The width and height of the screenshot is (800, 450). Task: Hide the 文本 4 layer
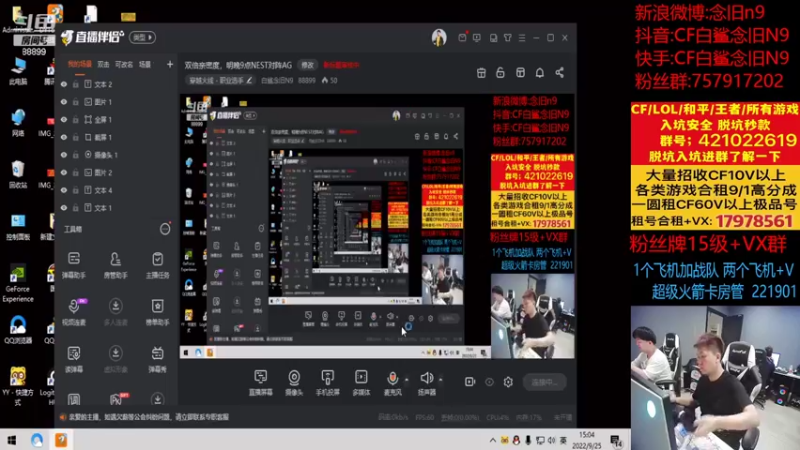(x=64, y=190)
